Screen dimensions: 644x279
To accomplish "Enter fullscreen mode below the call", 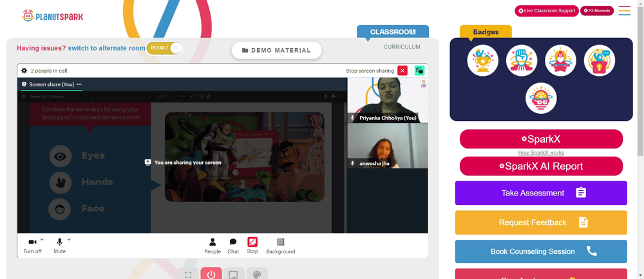I will [188, 274].
